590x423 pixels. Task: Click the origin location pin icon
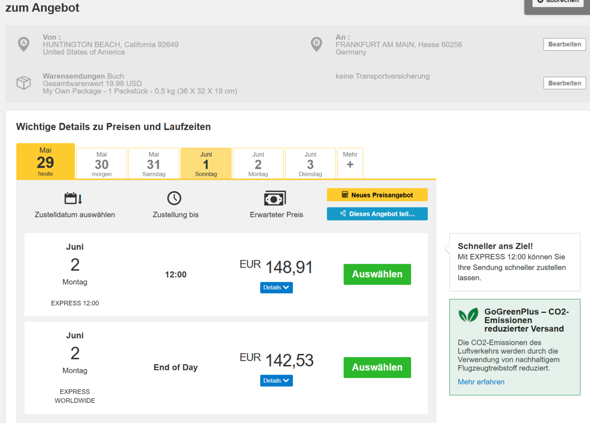pos(24,44)
